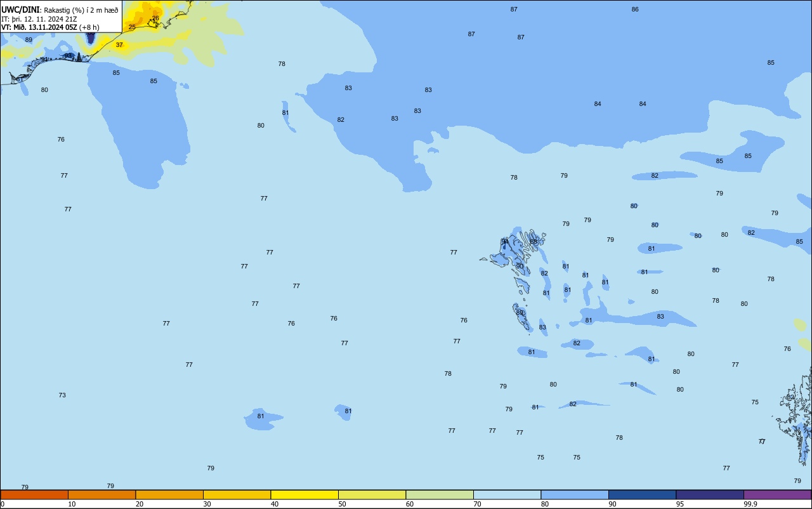Click the 'VT: Mið. 13.11.2024 05Z' line
812x509 pixels.
(x=39, y=27)
